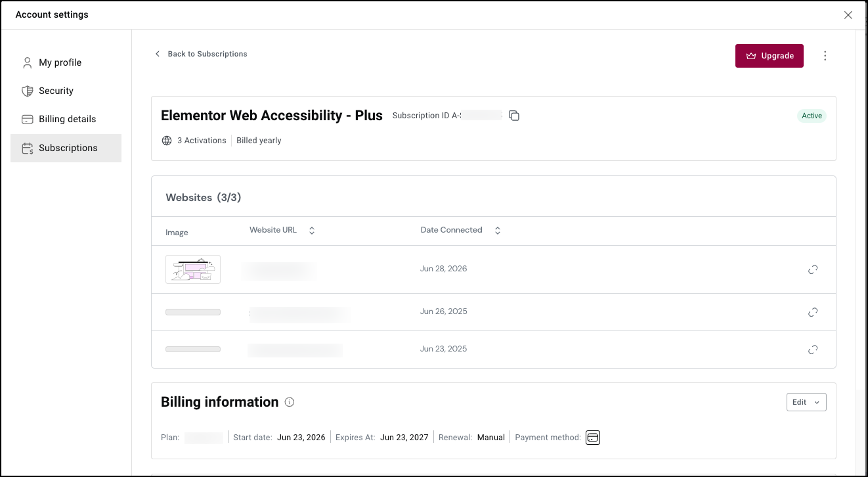Screen dimensions: 868x477
Task: Click the Active status badge
Action: [812, 116]
